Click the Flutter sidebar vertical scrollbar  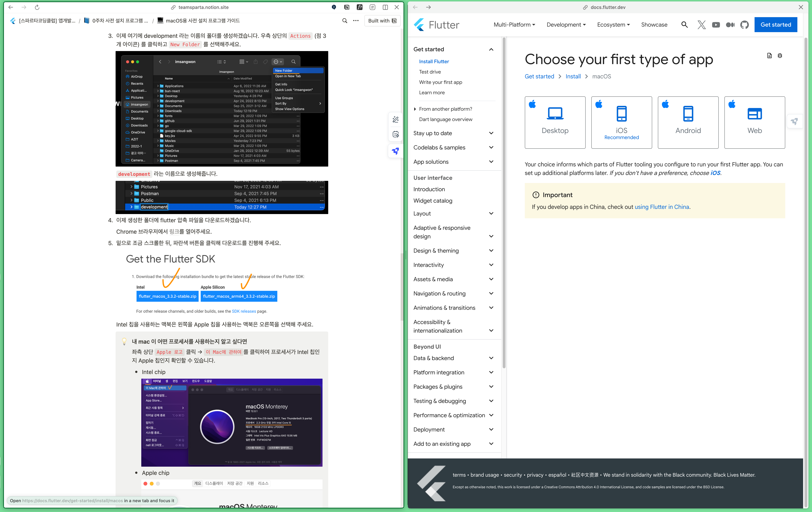coord(504,202)
